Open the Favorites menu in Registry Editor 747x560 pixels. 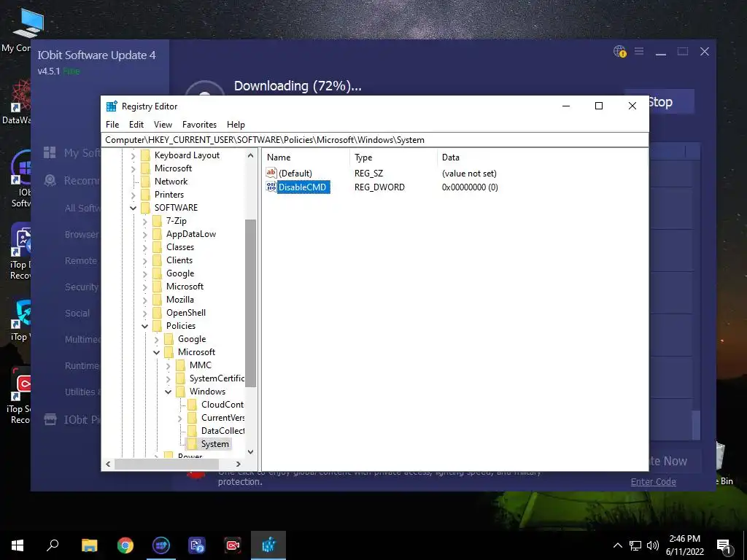tap(199, 124)
